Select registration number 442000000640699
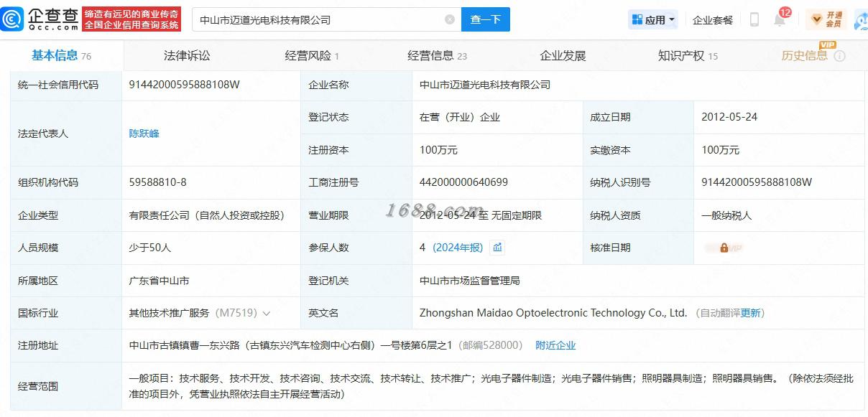868x417 pixels. (463, 182)
